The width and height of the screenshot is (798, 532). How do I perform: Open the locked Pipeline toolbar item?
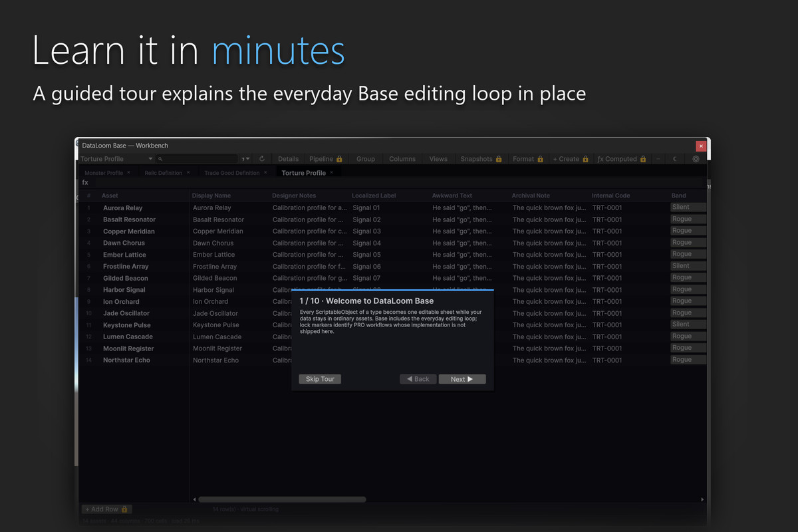click(326, 159)
